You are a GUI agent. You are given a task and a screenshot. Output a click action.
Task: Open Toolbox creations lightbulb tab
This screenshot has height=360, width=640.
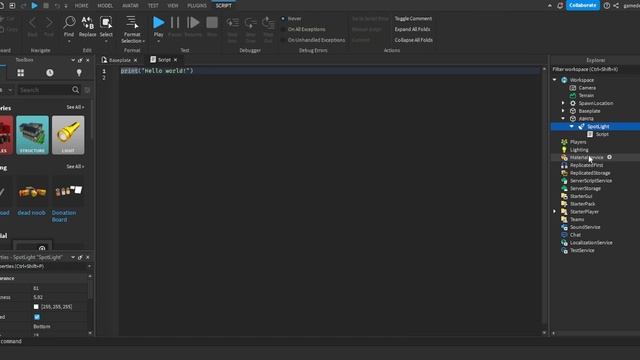pos(79,73)
